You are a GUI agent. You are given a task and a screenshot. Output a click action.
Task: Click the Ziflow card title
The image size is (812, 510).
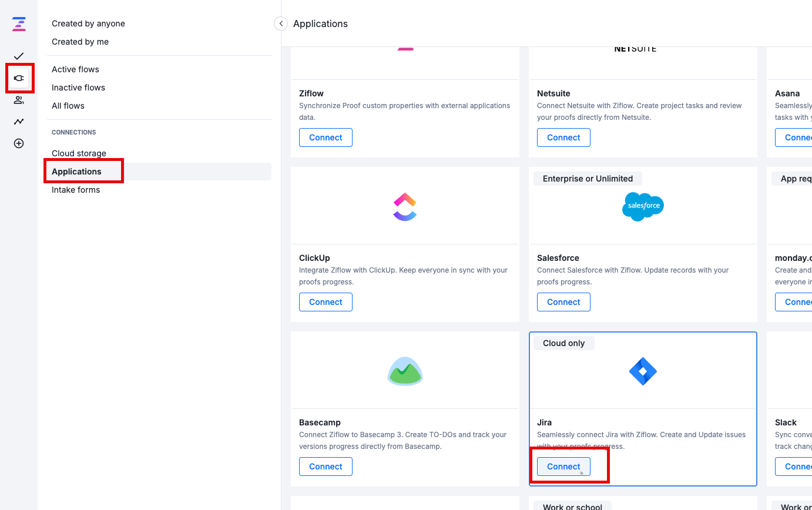[x=311, y=93]
